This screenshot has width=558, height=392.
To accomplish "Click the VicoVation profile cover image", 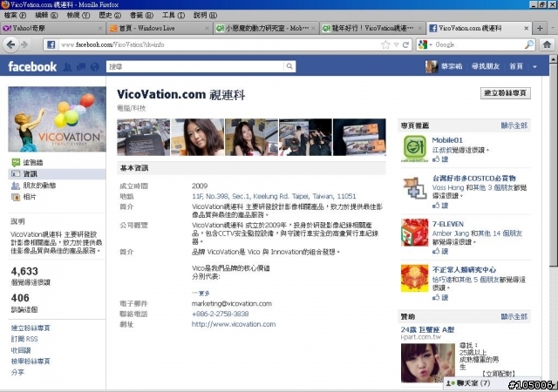I will point(57,119).
